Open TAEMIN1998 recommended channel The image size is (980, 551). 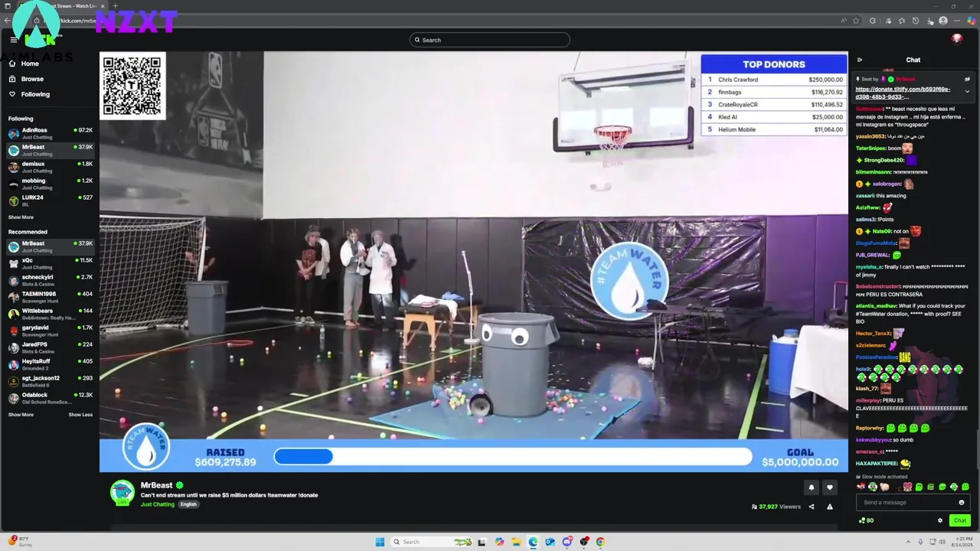point(50,297)
